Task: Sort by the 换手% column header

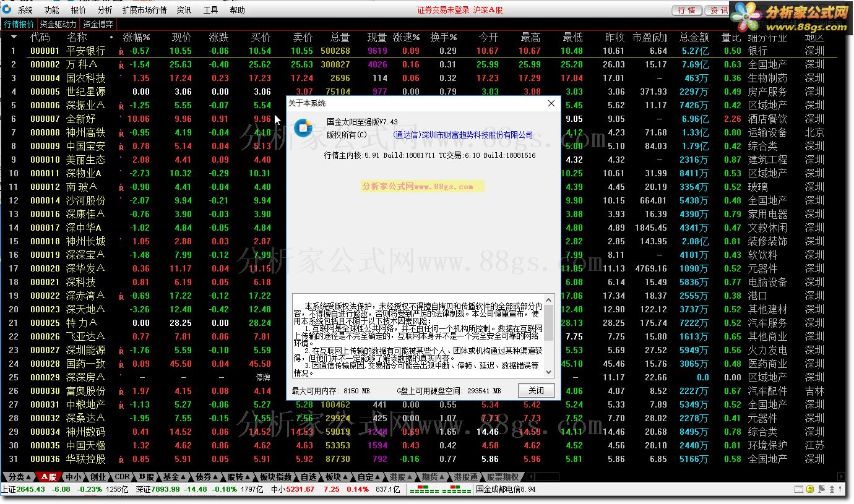Action: (x=443, y=38)
